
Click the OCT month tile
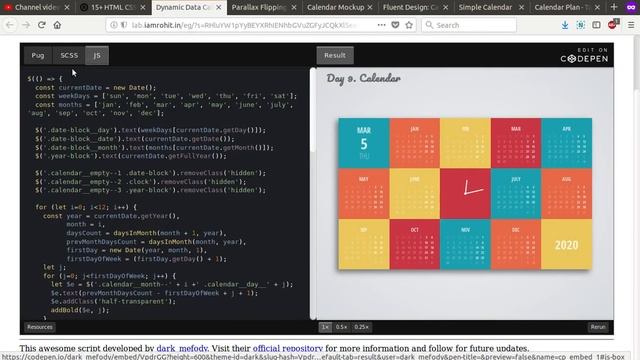coord(414,244)
